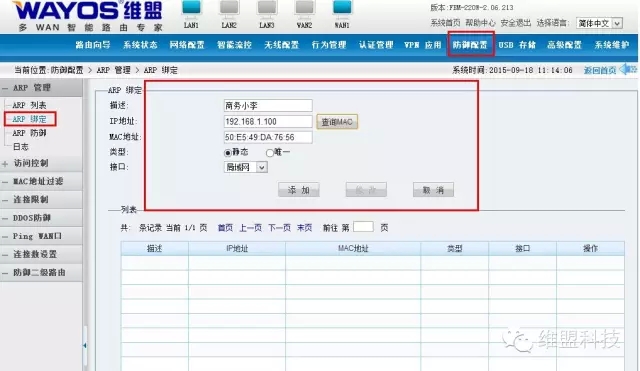Click the WAN2 port status icon
The width and height of the screenshot is (640, 371).
click(x=304, y=9)
